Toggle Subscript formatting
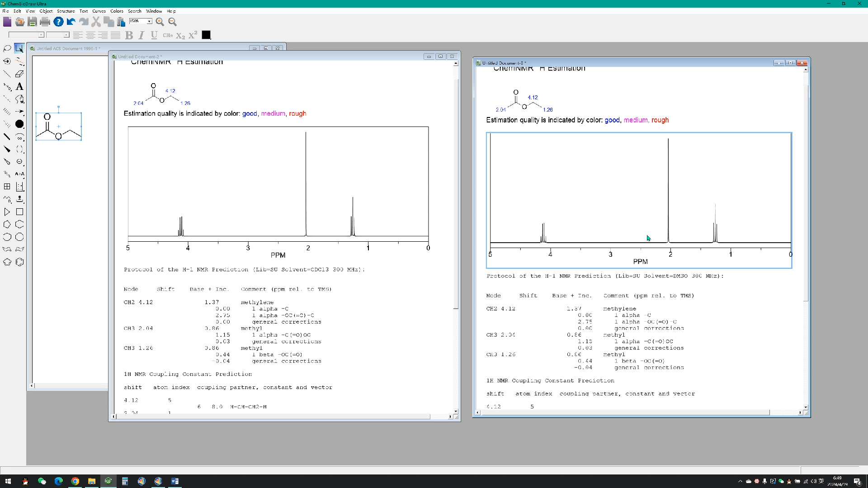This screenshot has height=488, width=868. (180, 35)
